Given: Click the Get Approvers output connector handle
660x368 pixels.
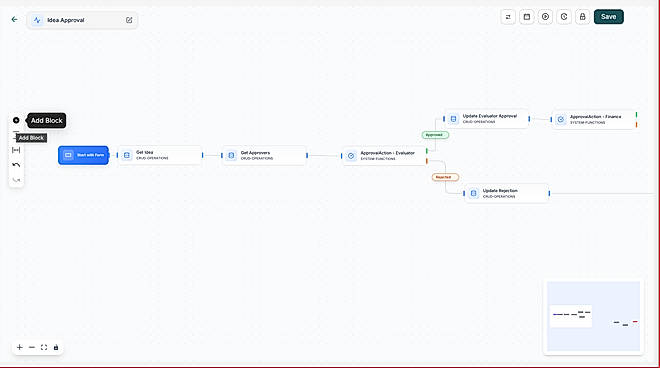Looking at the screenshot, I should click(x=307, y=155).
